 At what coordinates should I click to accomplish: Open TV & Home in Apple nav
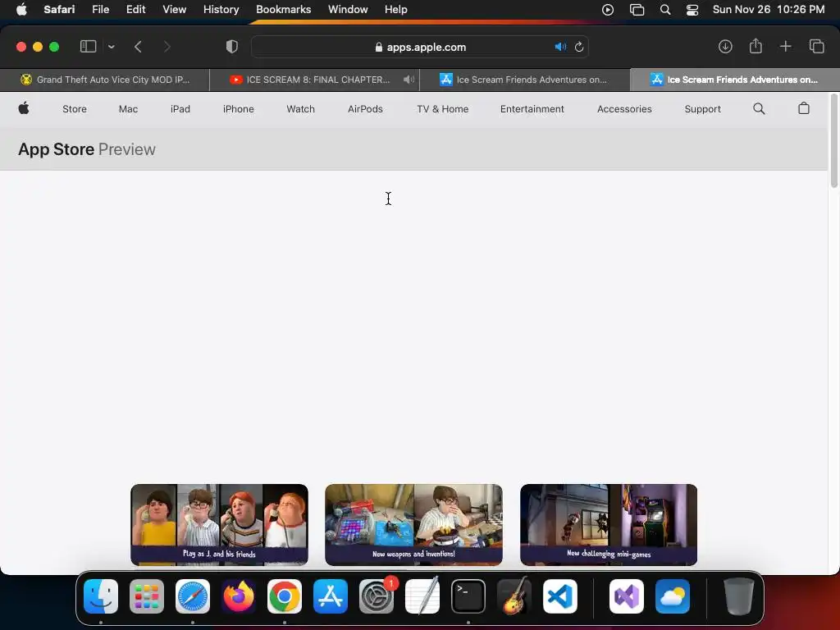coord(442,109)
